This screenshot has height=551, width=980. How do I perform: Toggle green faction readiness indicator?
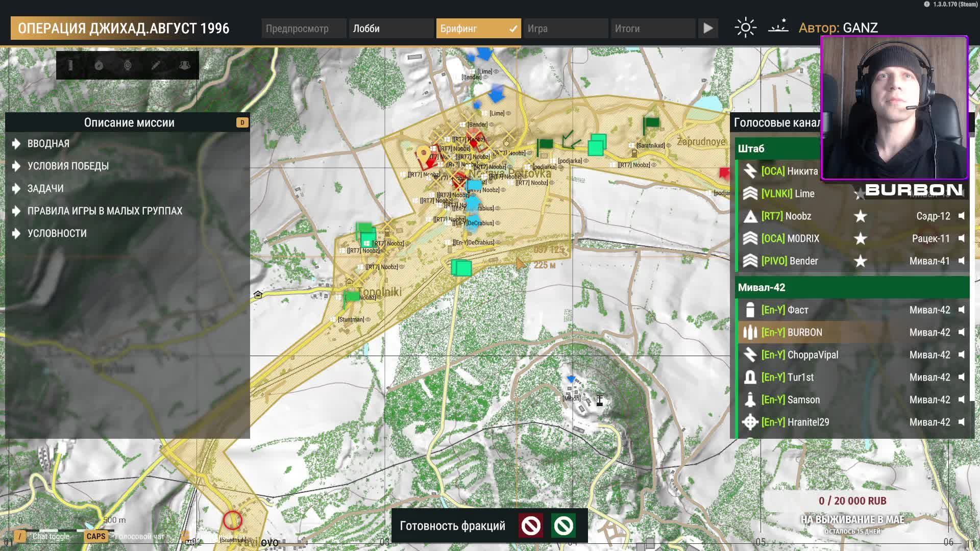click(563, 525)
